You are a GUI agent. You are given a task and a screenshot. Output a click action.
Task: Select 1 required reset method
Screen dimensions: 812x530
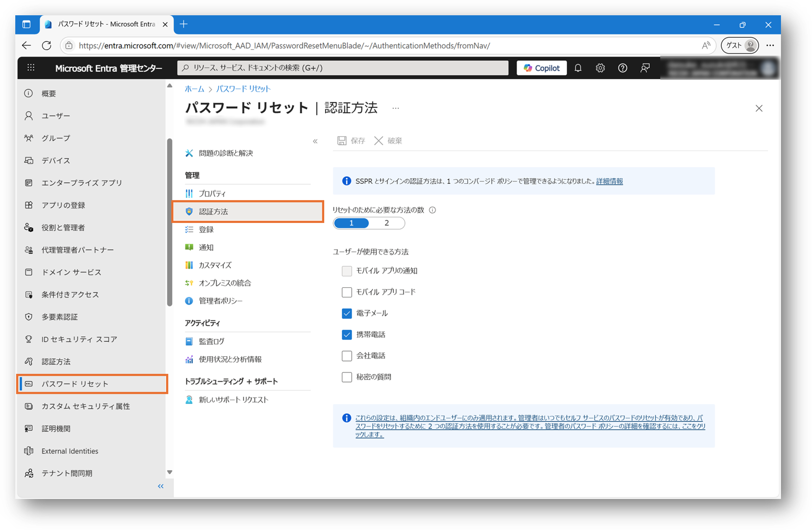pyautogui.click(x=351, y=223)
